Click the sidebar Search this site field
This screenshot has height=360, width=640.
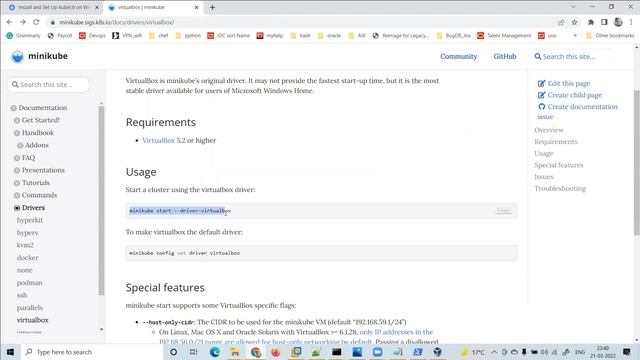[x=48, y=84]
